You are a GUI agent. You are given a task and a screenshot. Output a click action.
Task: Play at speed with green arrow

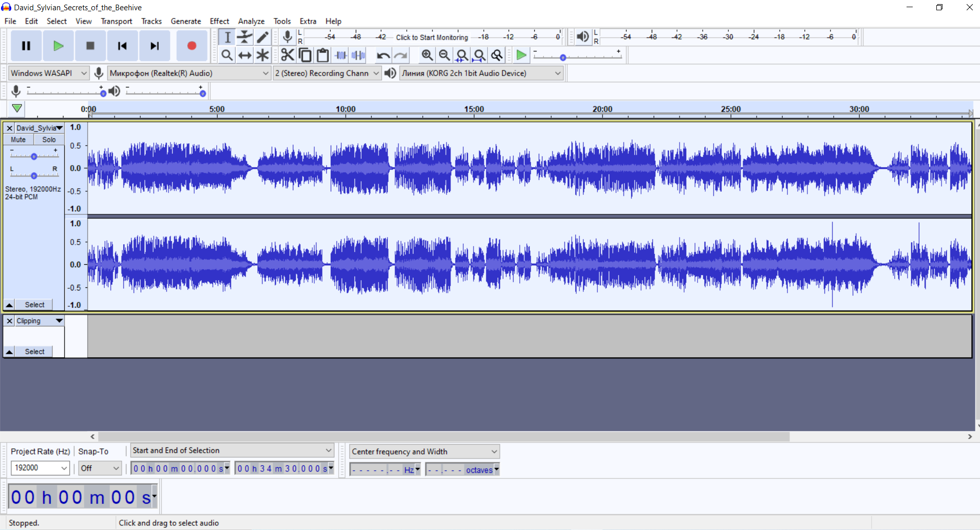click(521, 55)
